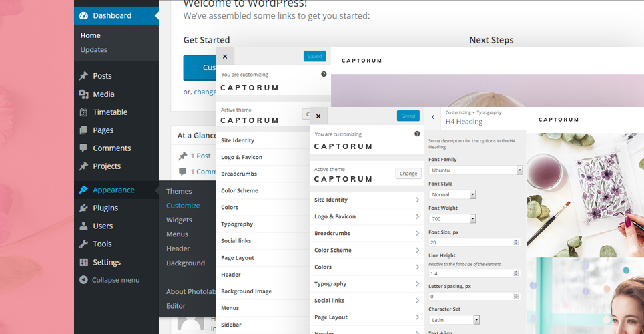Click the comment count link in At a Glance
This screenshot has width=644, height=334.
point(204,172)
